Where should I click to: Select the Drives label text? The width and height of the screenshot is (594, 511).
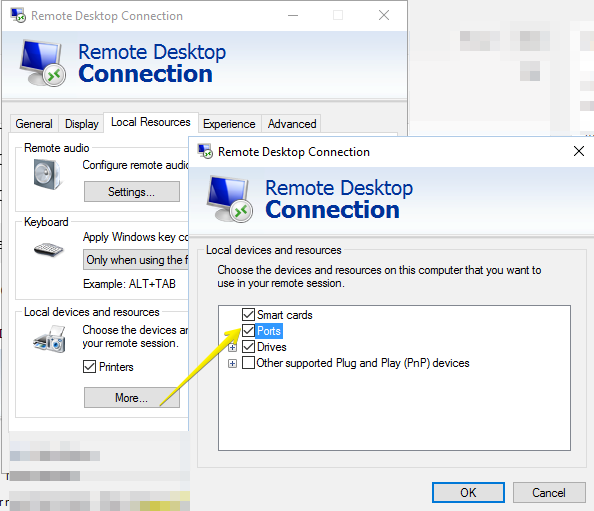pos(272,347)
